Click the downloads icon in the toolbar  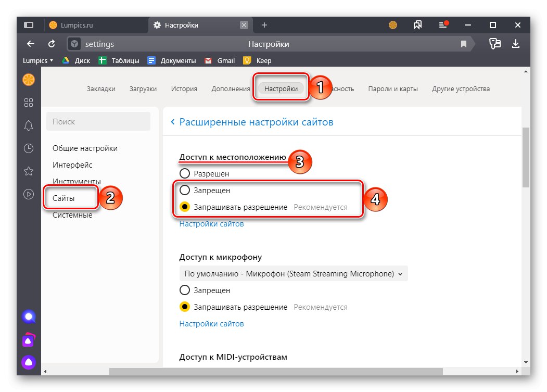[x=516, y=44]
